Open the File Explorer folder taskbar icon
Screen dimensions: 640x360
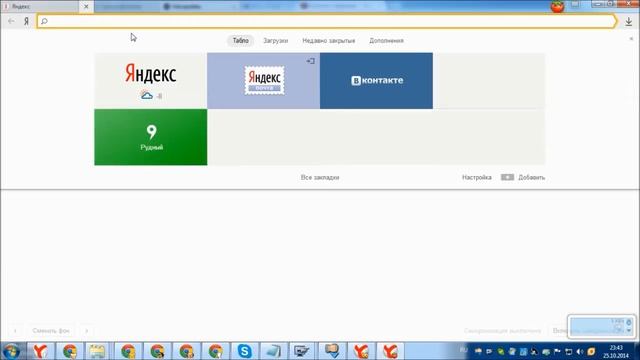98,351
